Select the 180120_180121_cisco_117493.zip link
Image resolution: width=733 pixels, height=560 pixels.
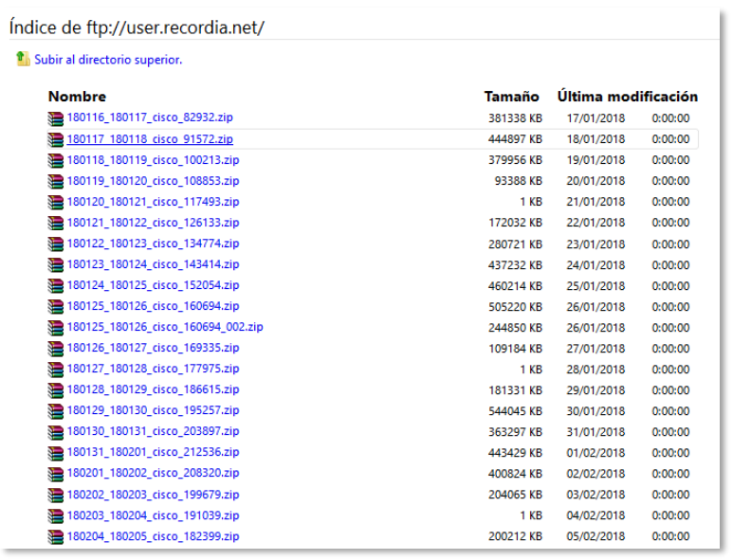tap(153, 202)
